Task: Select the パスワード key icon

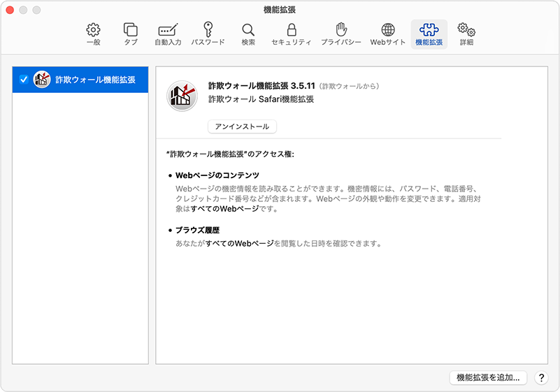Action: (208, 34)
